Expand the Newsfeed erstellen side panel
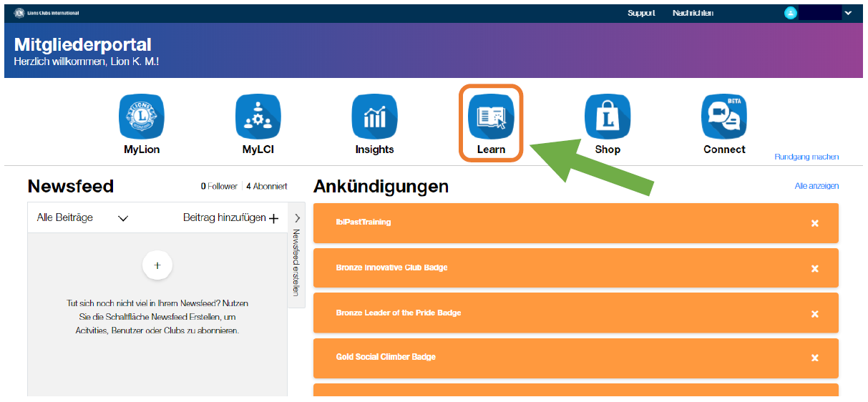Viewport: 868px width, 402px height. (x=296, y=255)
